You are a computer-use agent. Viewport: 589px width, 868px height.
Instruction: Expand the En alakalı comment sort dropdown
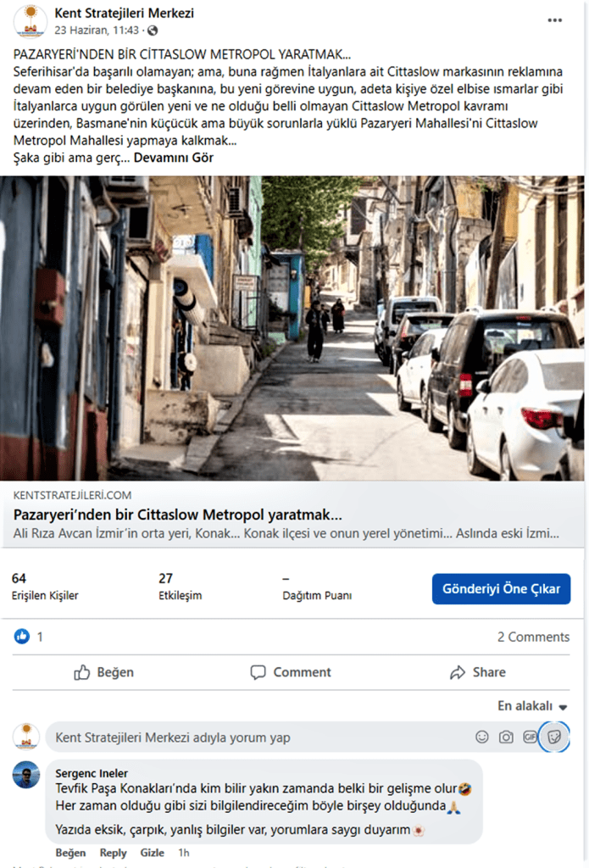click(x=532, y=706)
